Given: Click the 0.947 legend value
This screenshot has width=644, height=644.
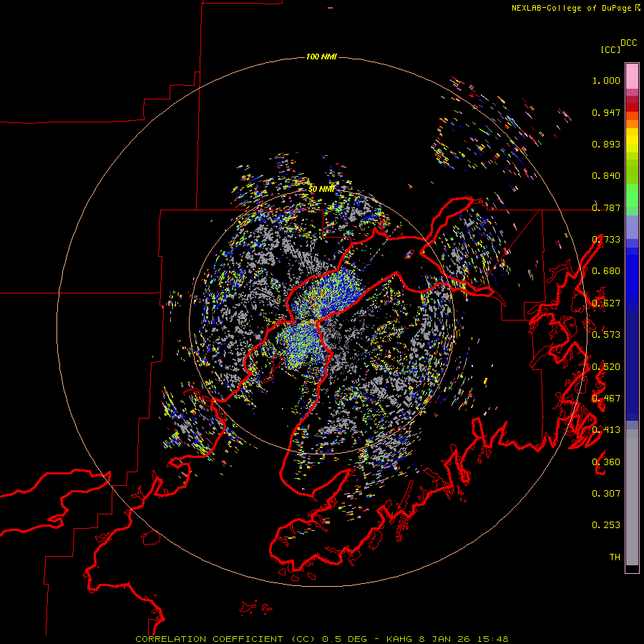Looking at the screenshot, I should [606, 112].
